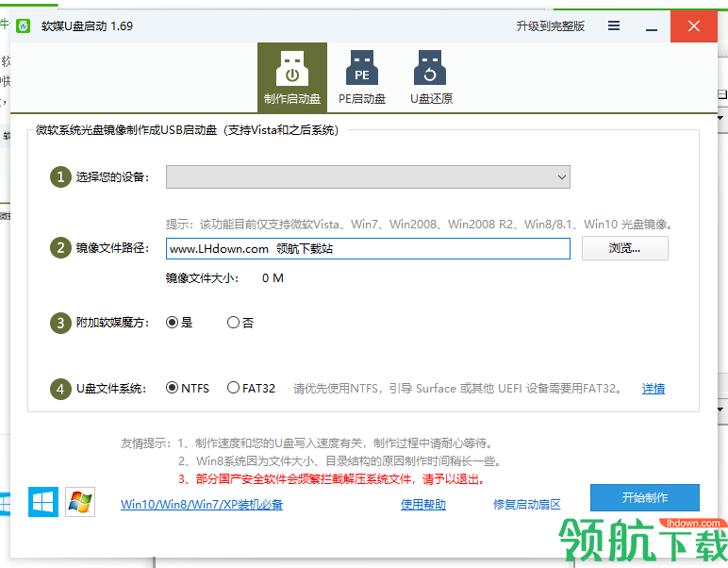728x568 pixels.
Task: Open the 详情 link
Action: [654, 389]
